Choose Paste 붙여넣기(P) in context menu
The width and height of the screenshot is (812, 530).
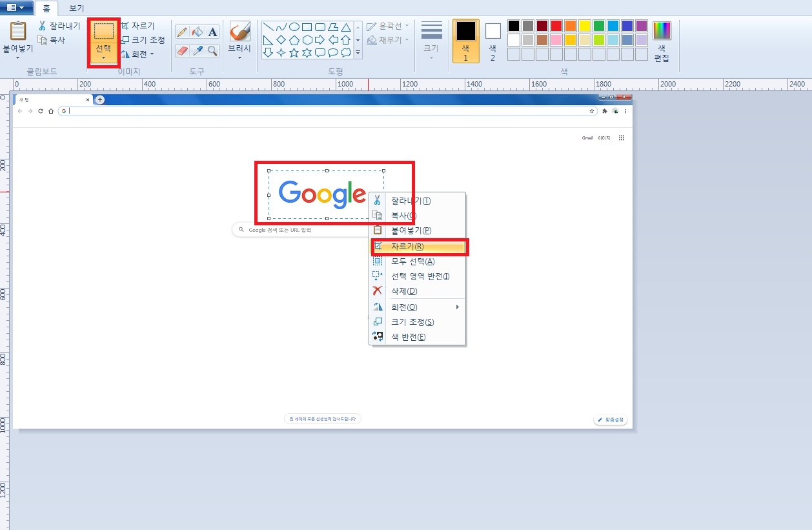click(418, 230)
